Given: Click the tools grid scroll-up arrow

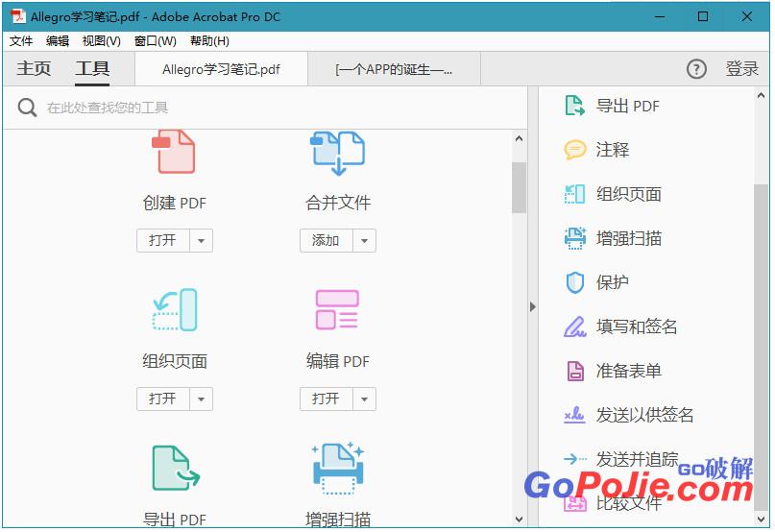Looking at the screenshot, I should click(519, 139).
